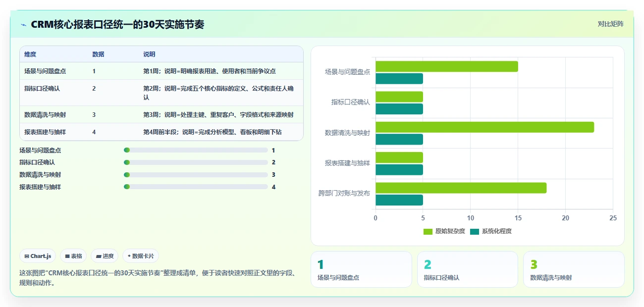Select the 进度 tag chip

[x=105, y=256]
